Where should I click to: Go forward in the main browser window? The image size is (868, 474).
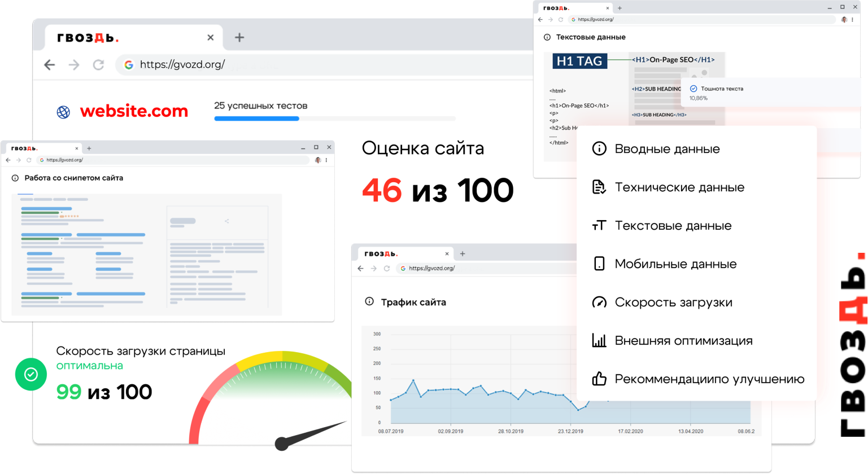click(74, 65)
